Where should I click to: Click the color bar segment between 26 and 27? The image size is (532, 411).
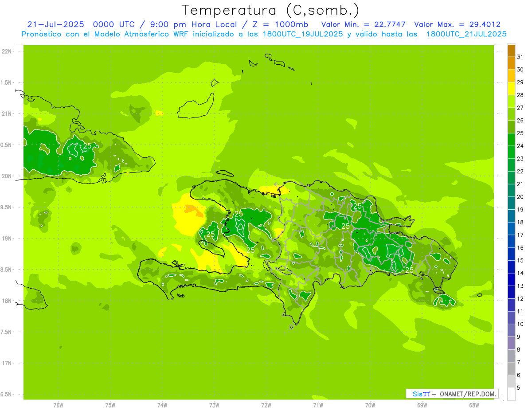[511, 114]
